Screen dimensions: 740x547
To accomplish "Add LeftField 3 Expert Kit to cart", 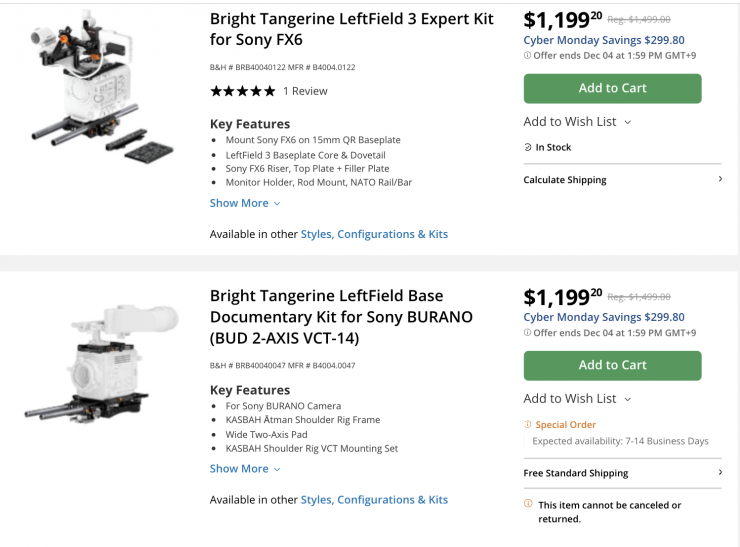I will point(612,88).
